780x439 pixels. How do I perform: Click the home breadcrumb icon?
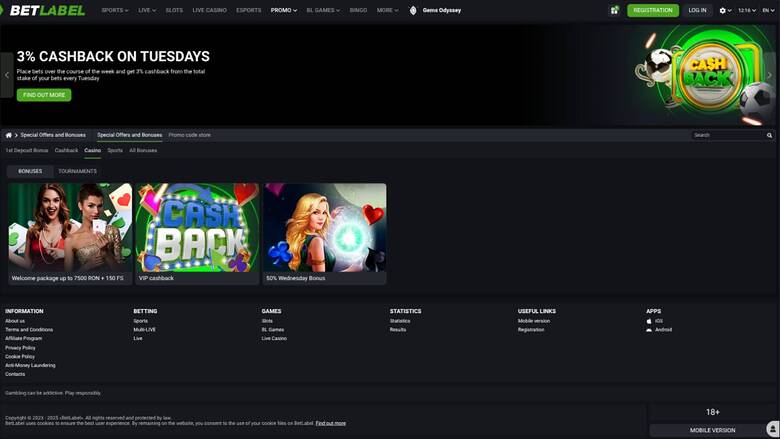pos(8,135)
